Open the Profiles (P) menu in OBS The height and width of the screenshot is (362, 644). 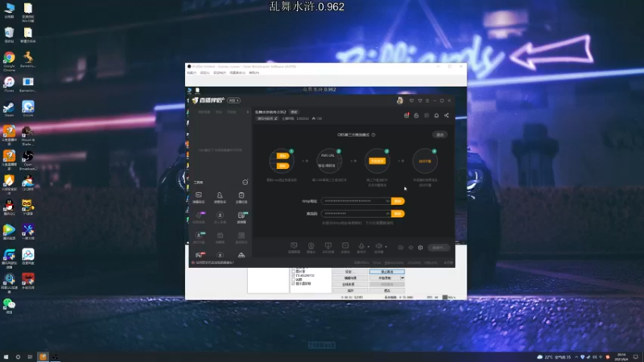(219, 72)
